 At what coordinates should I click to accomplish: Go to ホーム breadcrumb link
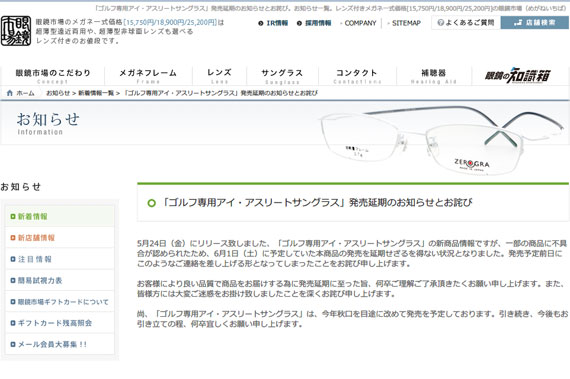[x=25, y=93]
